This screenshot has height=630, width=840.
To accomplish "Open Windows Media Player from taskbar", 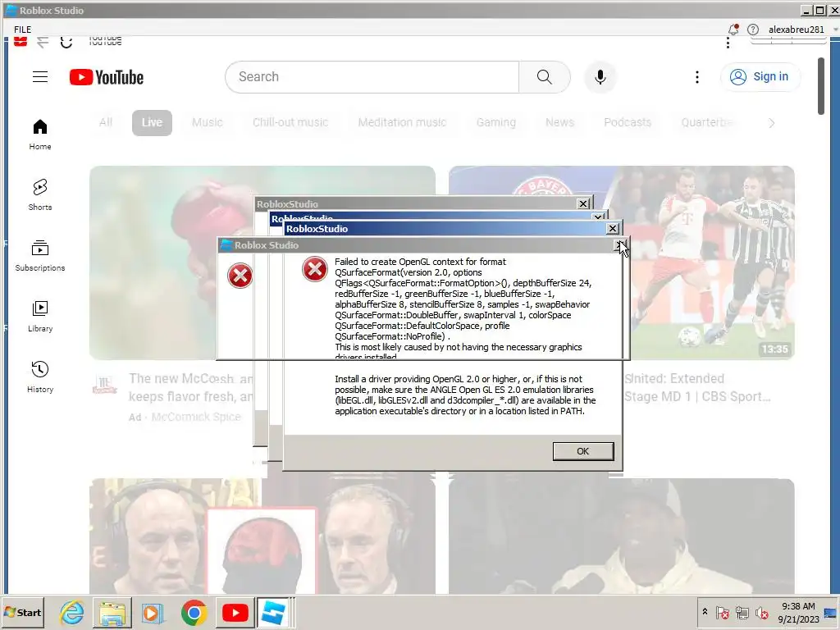I will point(153,612).
